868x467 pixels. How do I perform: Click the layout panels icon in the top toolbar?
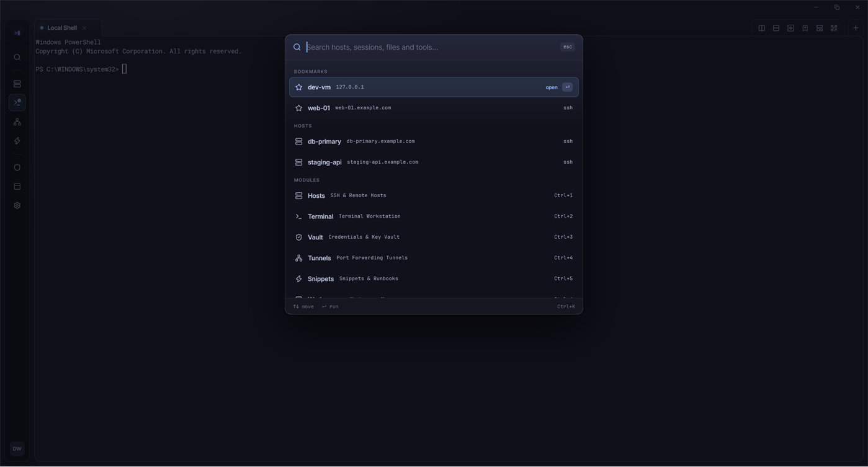pyautogui.click(x=820, y=28)
